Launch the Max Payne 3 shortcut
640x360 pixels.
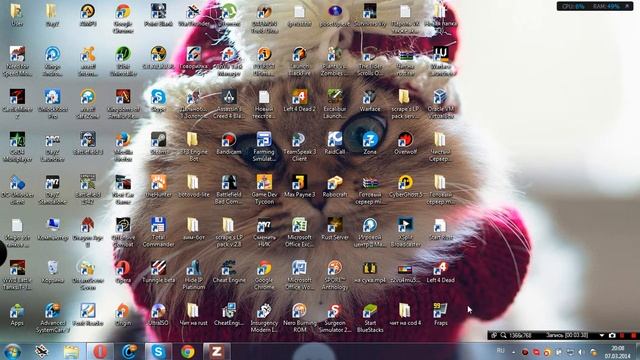coord(299,186)
